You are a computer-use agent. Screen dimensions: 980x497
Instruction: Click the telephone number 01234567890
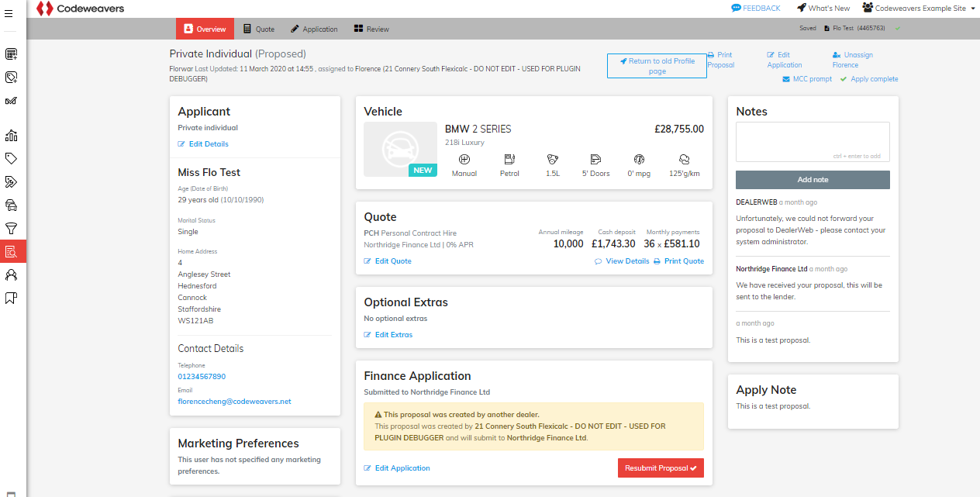[202, 377]
